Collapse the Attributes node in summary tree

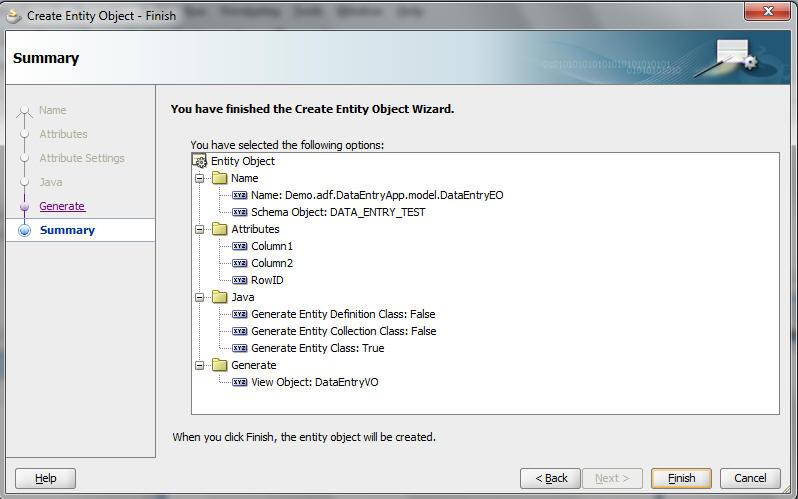pyautogui.click(x=200, y=229)
